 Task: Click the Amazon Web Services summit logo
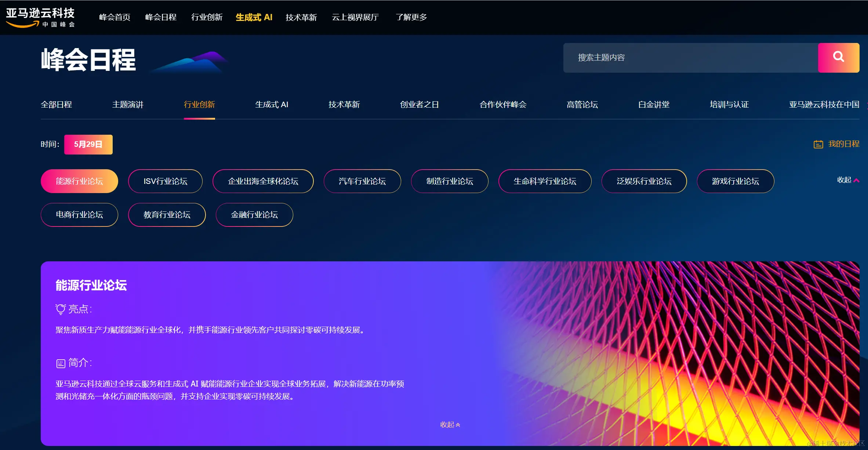pos(40,17)
